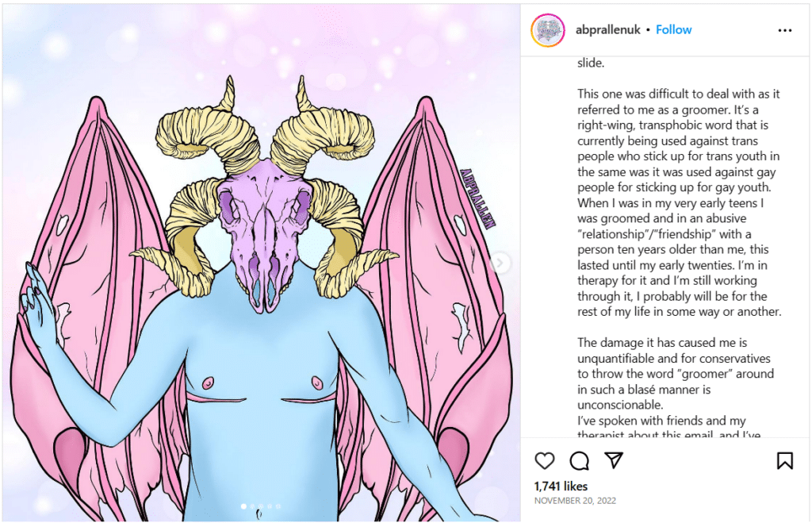Open the abprallenuk username link
Image resolution: width=812 pixels, height=523 pixels.
[608, 30]
